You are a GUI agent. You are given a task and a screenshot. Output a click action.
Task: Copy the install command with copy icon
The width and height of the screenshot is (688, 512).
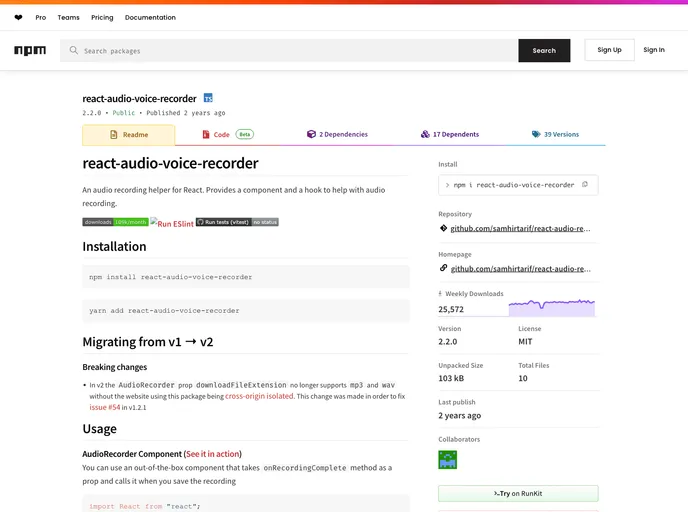click(584, 185)
